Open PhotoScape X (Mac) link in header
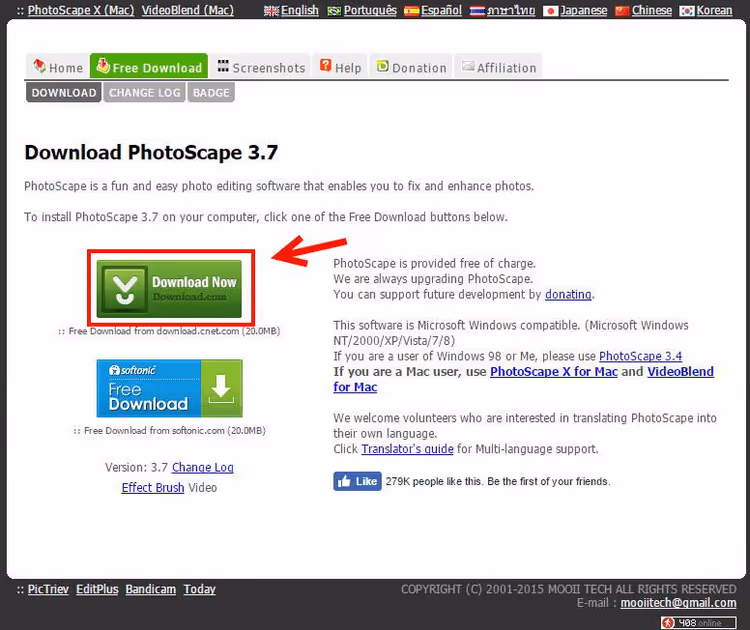This screenshot has width=750, height=630. coord(81,10)
